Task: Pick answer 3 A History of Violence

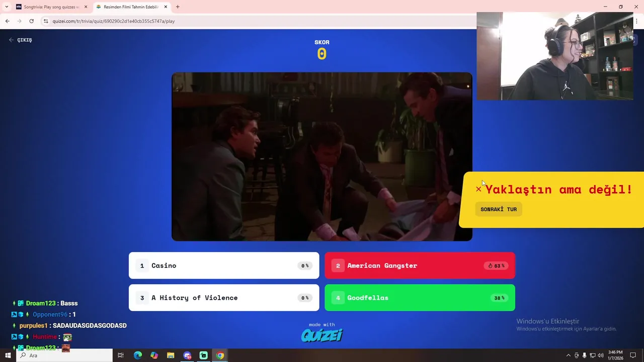Action: [x=224, y=298]
